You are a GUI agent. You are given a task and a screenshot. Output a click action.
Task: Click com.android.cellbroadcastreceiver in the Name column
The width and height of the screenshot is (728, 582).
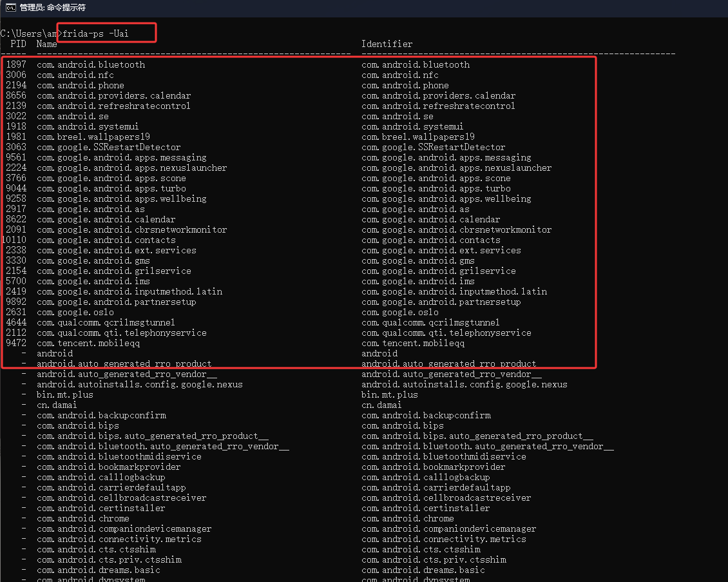coord(122,498)
